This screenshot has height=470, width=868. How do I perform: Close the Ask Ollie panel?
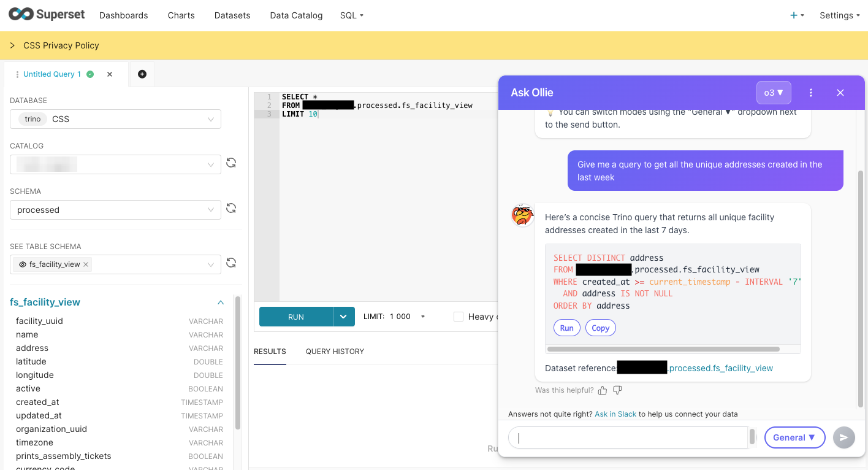click(840, 93)
